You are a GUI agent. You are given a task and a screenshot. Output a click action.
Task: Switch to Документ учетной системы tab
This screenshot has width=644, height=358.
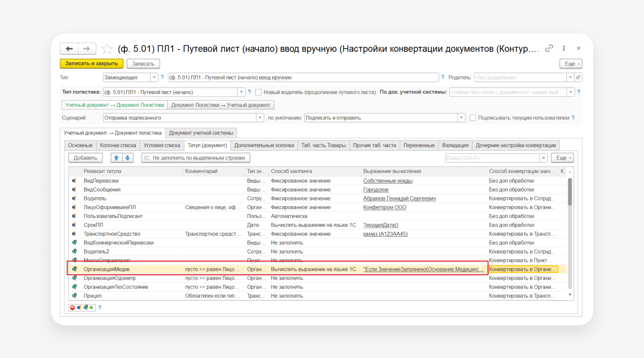[201, 133]
